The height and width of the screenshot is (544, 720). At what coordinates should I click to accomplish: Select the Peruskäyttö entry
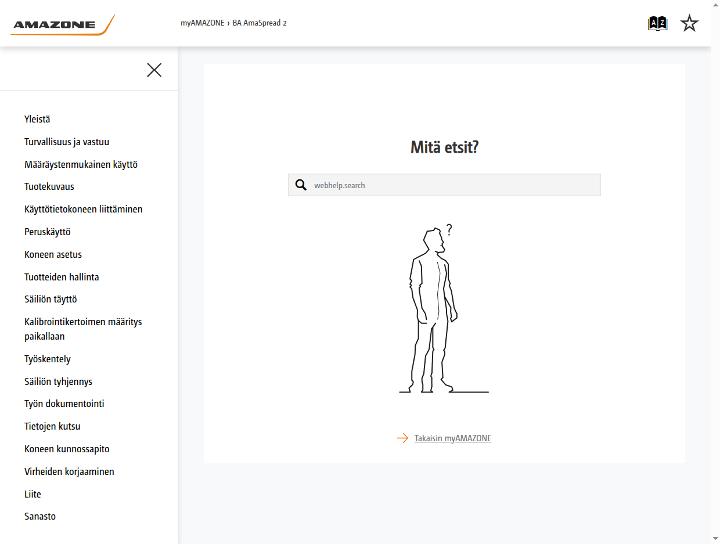click(x=47, y=232)
